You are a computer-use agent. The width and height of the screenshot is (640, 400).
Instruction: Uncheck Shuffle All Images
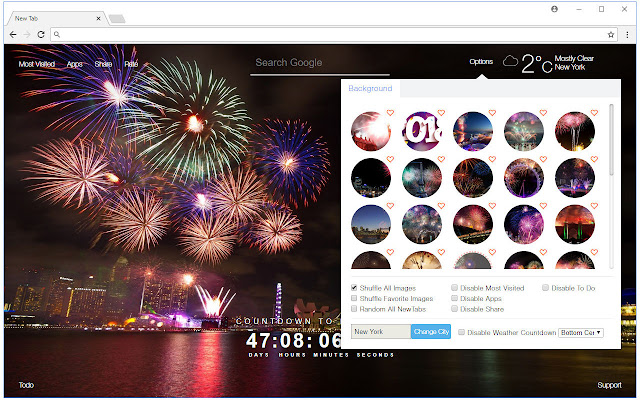pyautogui.click(x=354, y=288)
